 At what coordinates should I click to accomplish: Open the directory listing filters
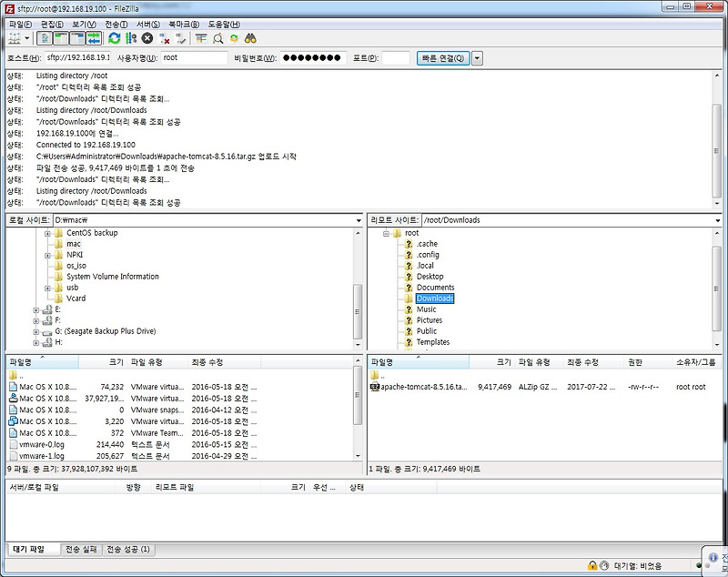[201, 38]
